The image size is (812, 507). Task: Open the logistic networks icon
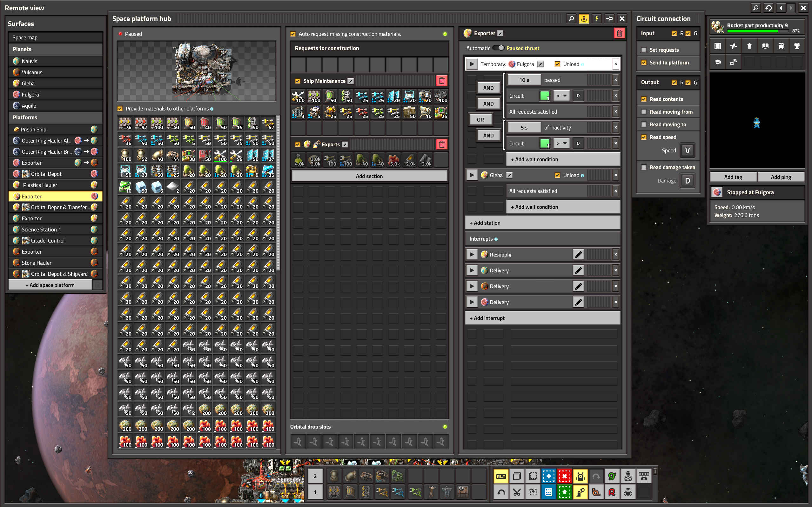733,62
